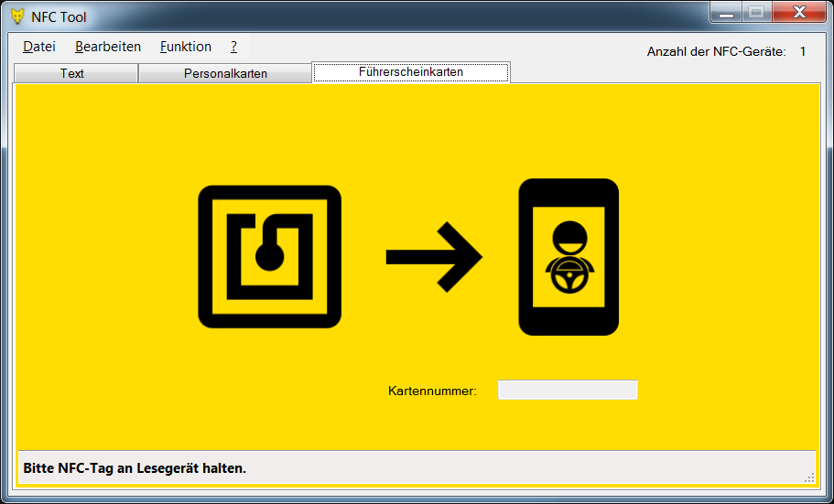This screenshot has height=504, width=834.
Task: Close the NFC Tool window
Action: 797,13
